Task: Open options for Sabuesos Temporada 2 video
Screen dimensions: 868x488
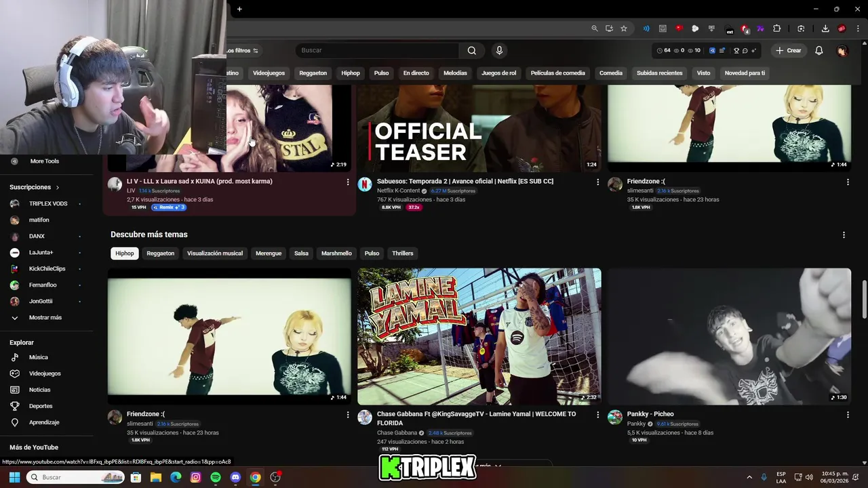Action: [x=597, y=182]
